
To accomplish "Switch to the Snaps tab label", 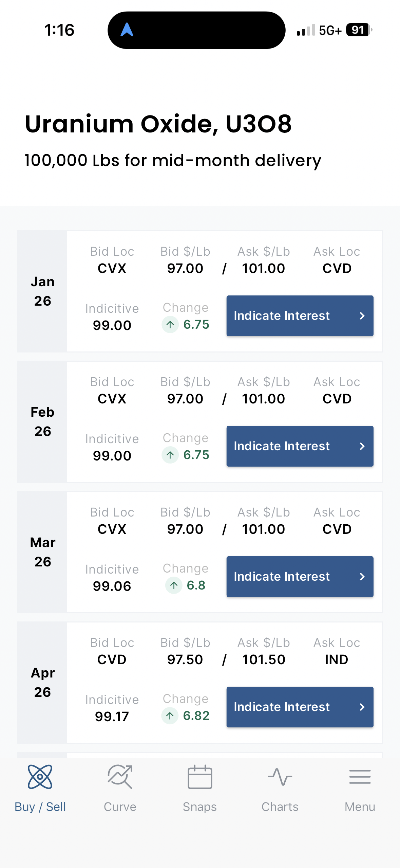I will pos(200,807).
